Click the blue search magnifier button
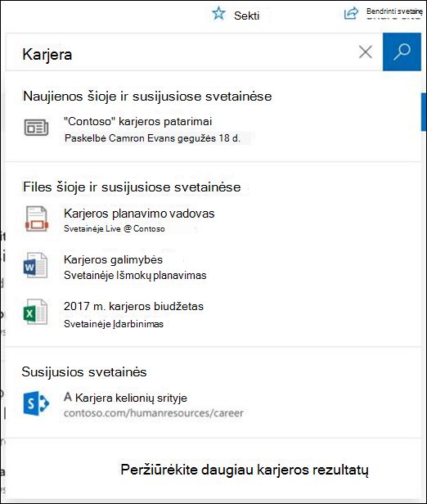The height and width of the screenshot is (504, 427). pyautogui.click(x=402, y=52)
